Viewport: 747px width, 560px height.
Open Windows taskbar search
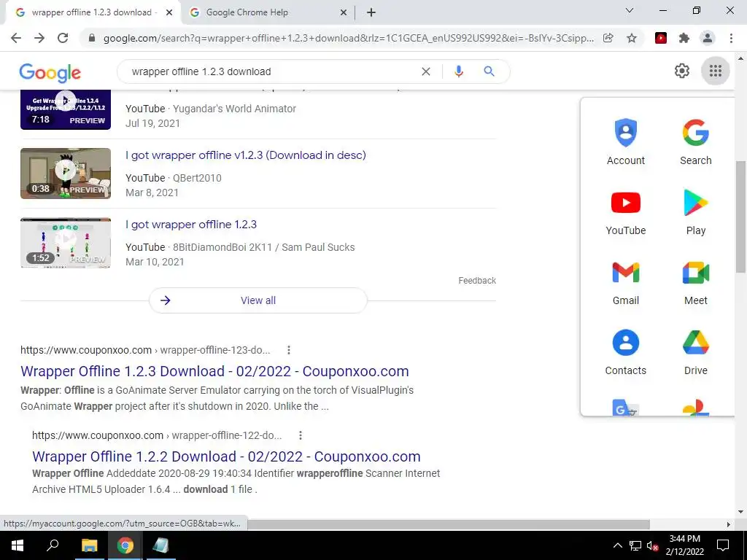click(53, 545)
